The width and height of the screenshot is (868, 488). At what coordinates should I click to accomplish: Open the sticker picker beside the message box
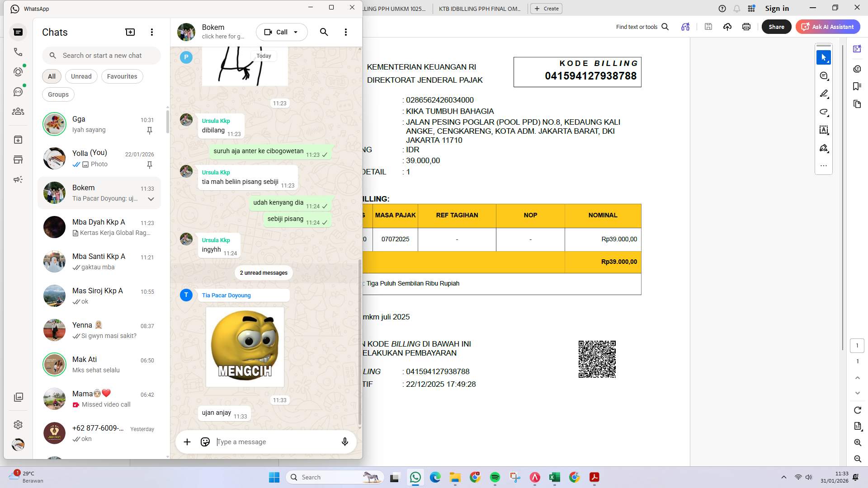205,441
